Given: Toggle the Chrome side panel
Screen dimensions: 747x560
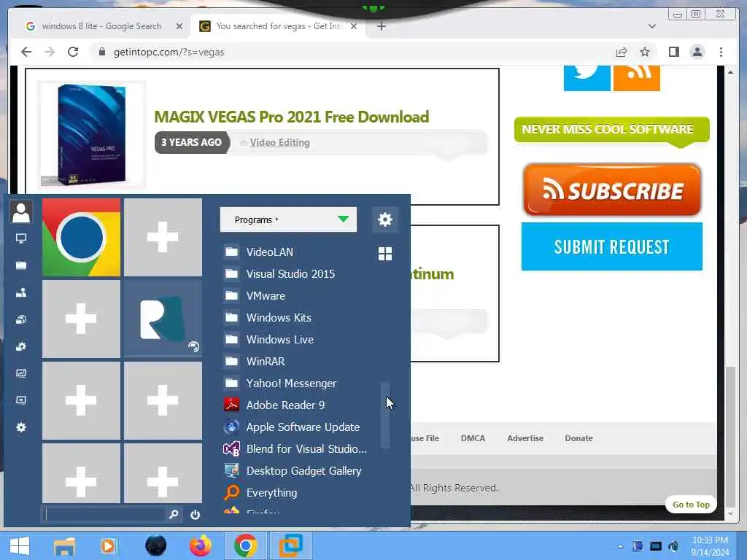Looking at the screenshot, I should (x=673, y=52).
